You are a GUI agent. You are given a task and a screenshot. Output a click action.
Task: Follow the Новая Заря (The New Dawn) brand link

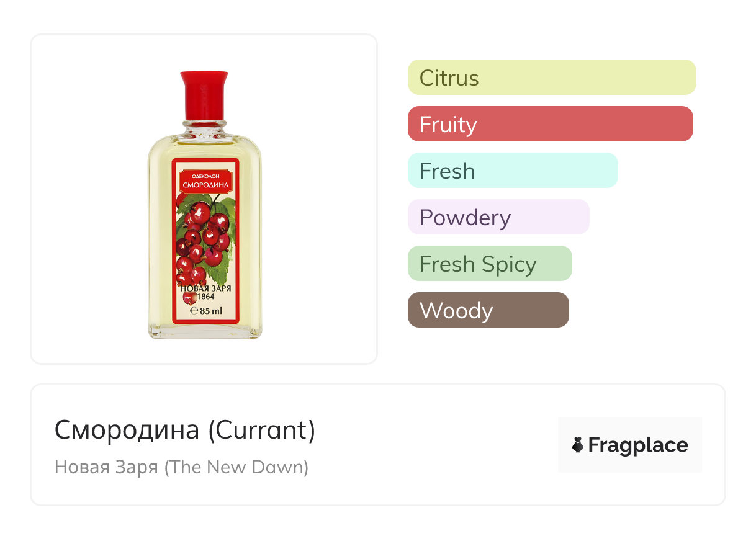click(181, 467)
